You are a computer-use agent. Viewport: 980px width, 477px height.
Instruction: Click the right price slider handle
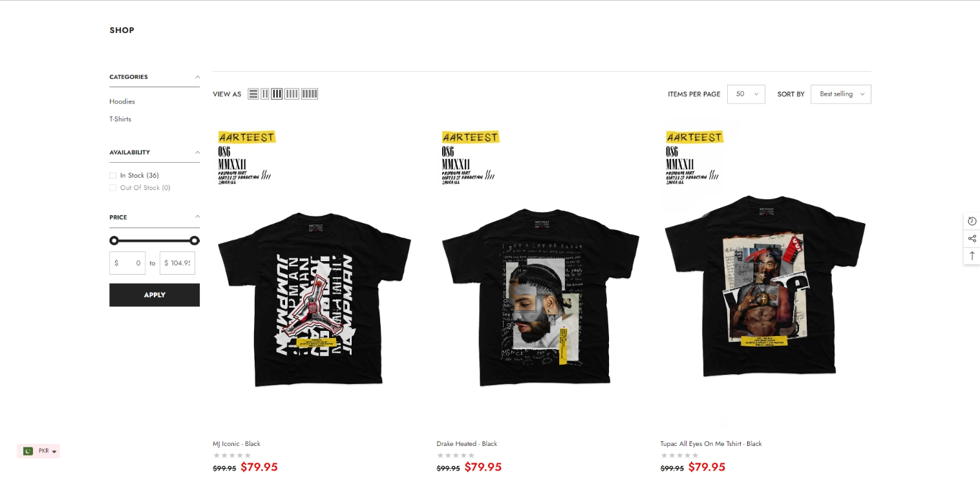tap(195, 240)
